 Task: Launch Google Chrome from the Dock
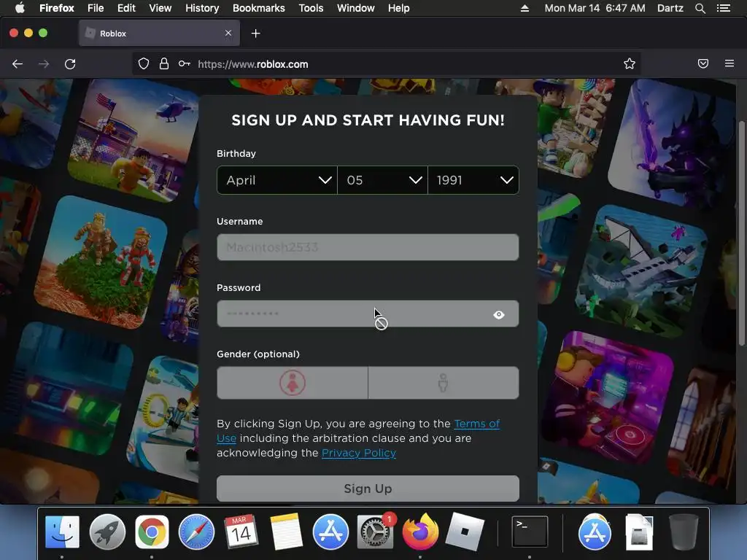(152, 532)
